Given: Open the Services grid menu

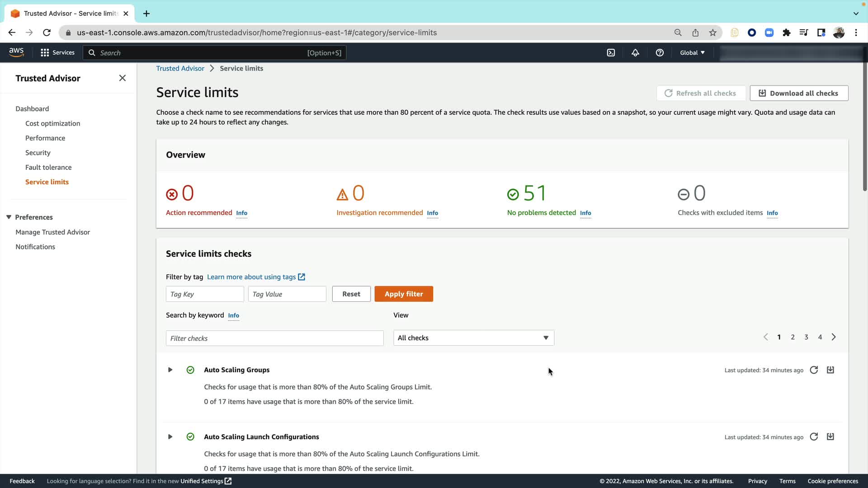Looking at the screenshot, I should 57,53.
